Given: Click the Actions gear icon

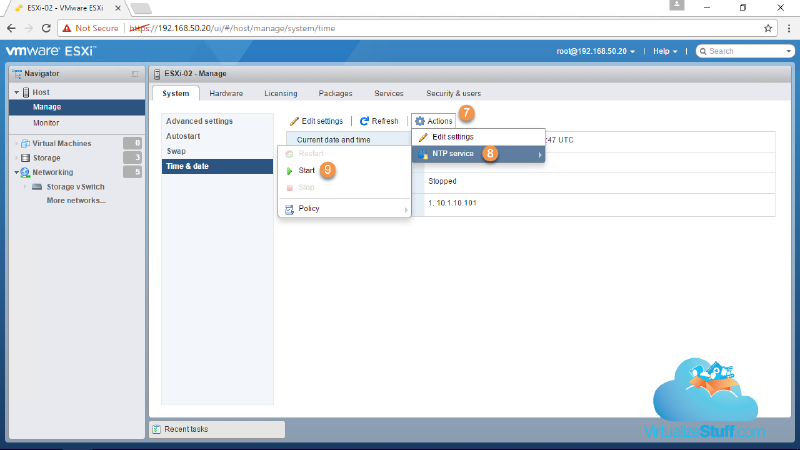Looking at the screenshot, I should pyautogui.click(x=420, y=121).
